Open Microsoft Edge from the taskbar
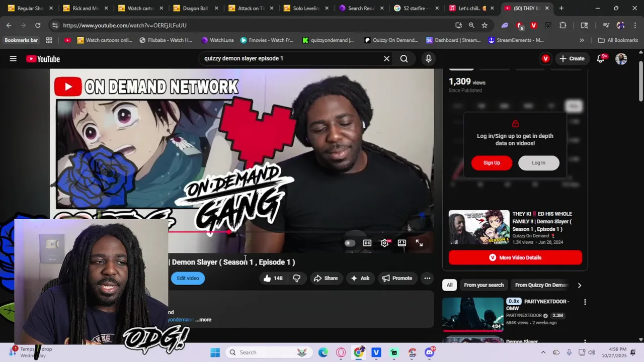 click(323, 352)
